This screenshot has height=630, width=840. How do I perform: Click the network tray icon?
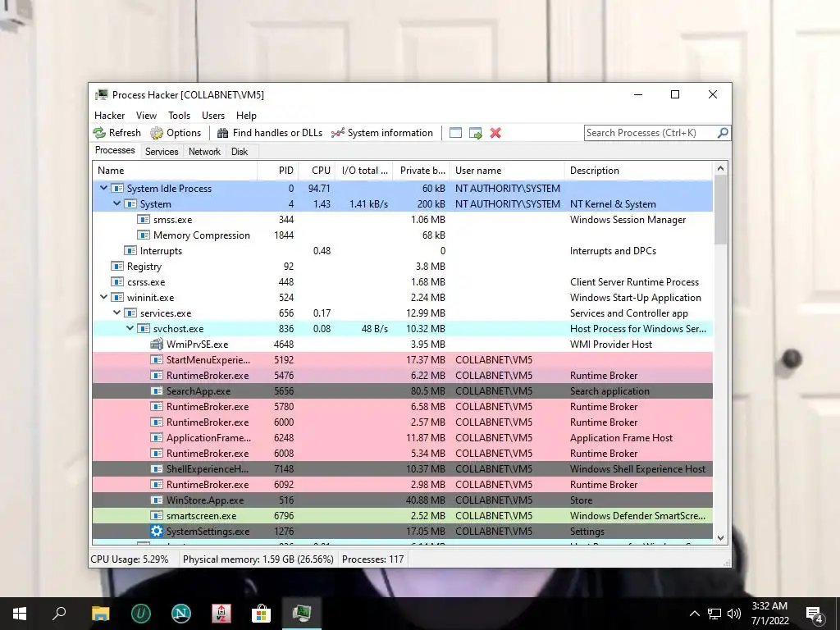pyautogui.click(x=714, y=614)
